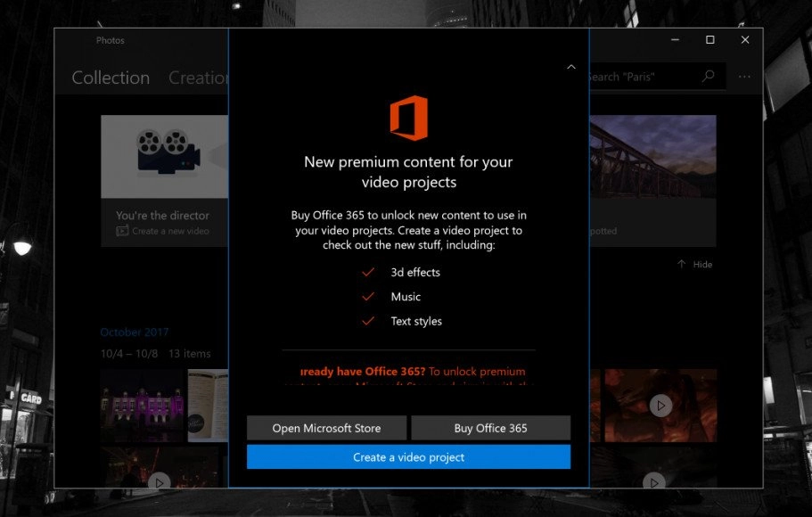Click the Text styles list item

point(402,321)
